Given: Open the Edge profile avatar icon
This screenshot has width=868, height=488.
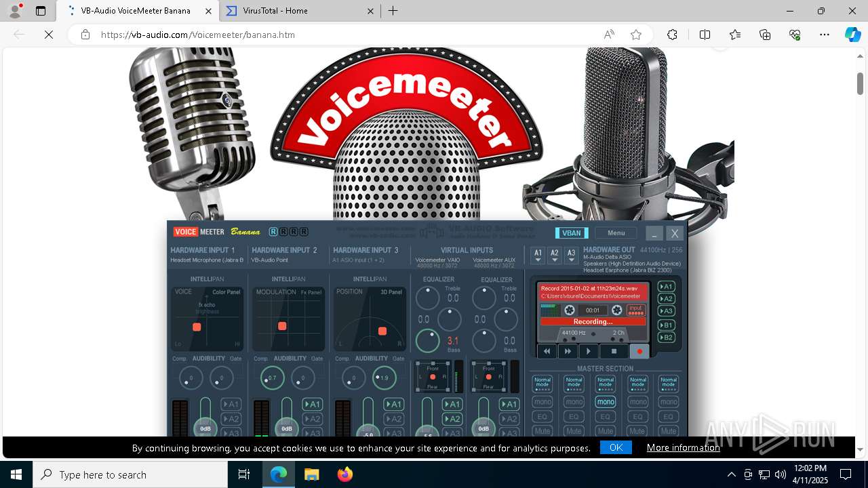Looking at the screenshot, I should tap(15, 11).
